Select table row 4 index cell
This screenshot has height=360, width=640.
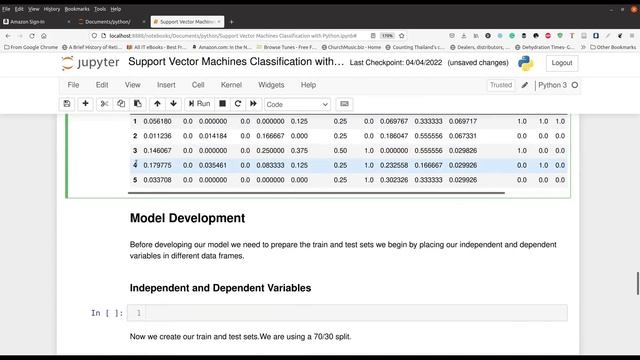coord(135,165)
